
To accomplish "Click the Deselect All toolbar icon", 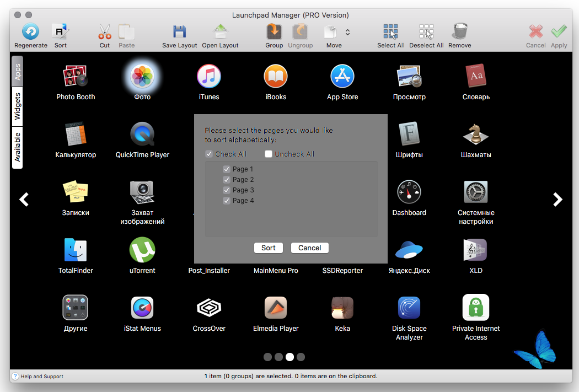I will click(426, 32).
